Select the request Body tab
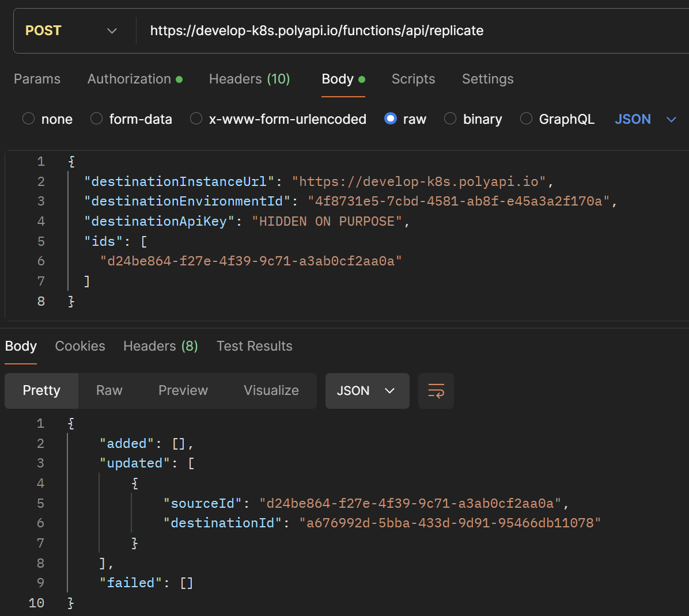This screenshot has height=616, width=689. tap(343, 79)
